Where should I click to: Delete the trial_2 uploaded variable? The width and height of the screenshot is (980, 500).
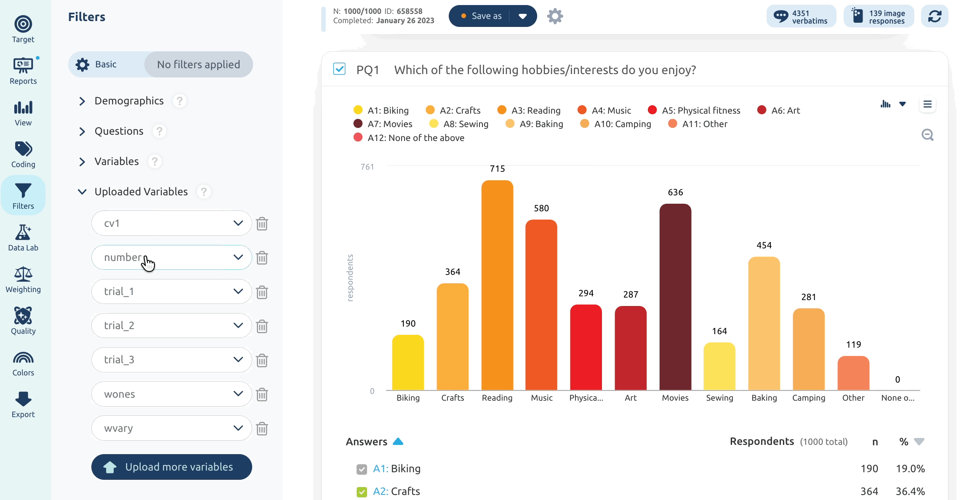(262, 326)
